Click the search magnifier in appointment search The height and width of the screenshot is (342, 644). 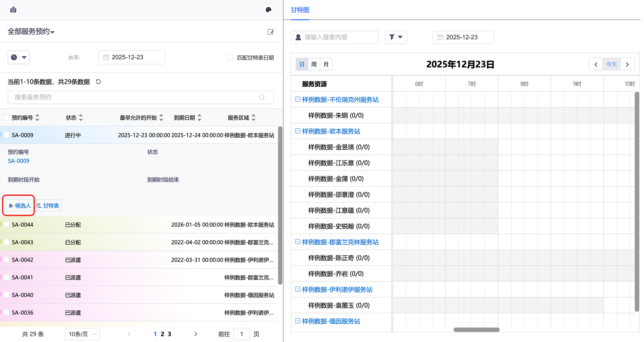(262, 97)
